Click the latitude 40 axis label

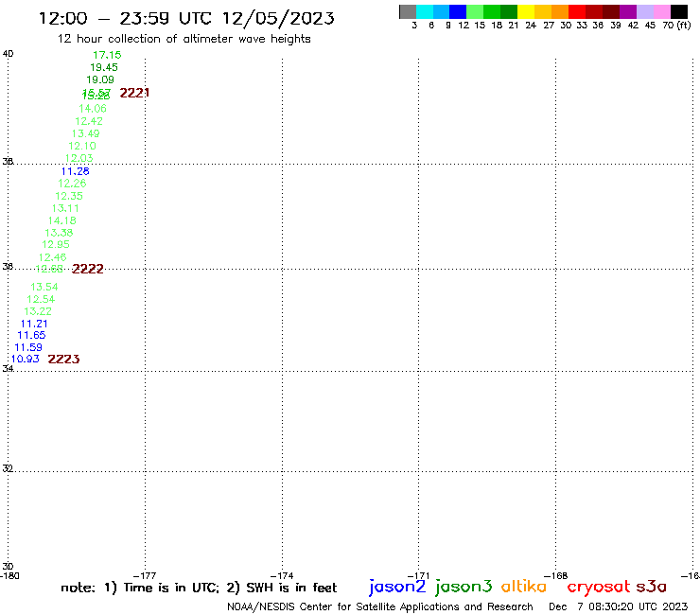pos(8,54)
